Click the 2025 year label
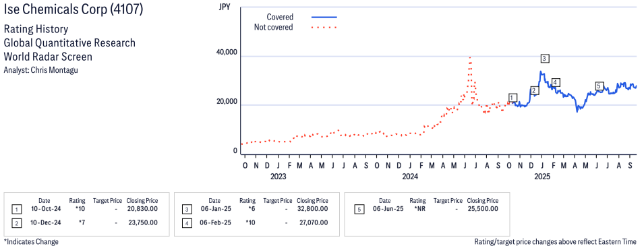 (x=542, y=177)
